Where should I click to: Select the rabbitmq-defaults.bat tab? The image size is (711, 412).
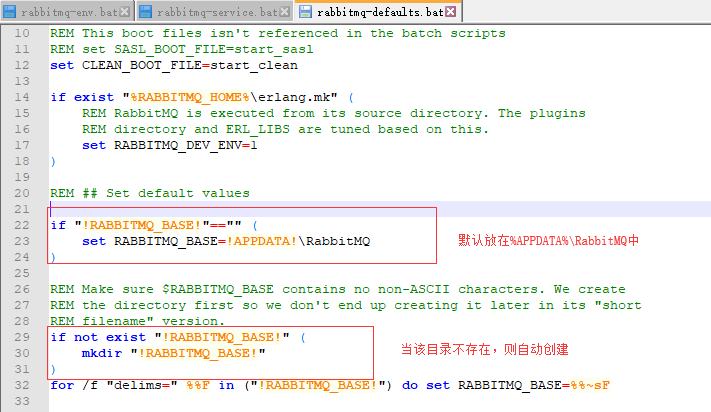pyautogui.click(x=378, y=12)
